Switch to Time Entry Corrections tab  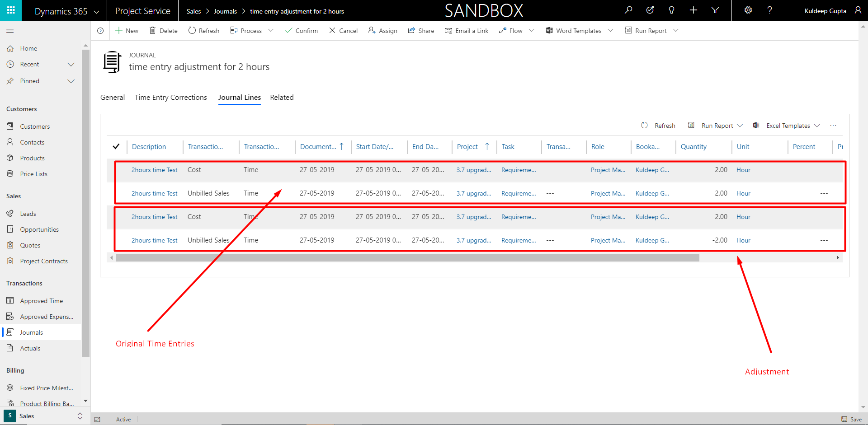point(170,98)
